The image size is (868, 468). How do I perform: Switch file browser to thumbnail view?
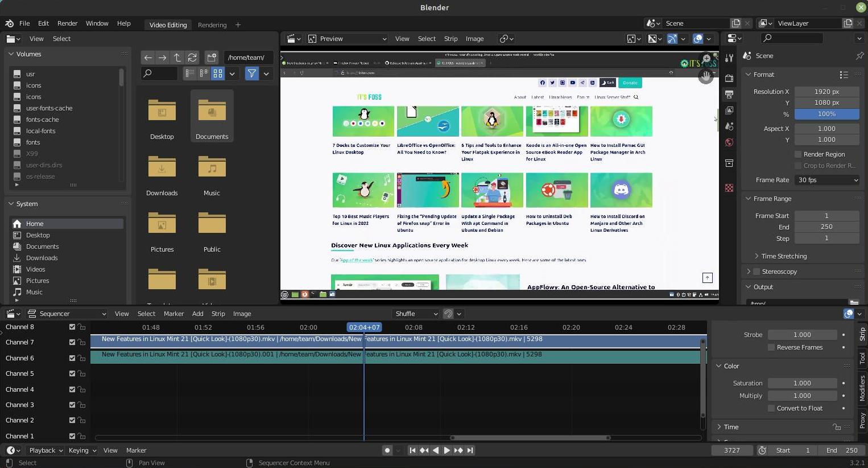point(218,73)
